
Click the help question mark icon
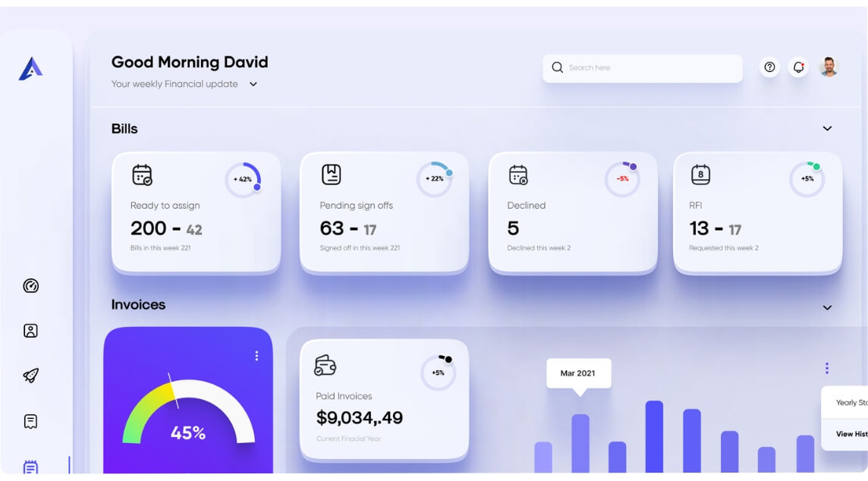pyautogui.click(x=769, y=68)
